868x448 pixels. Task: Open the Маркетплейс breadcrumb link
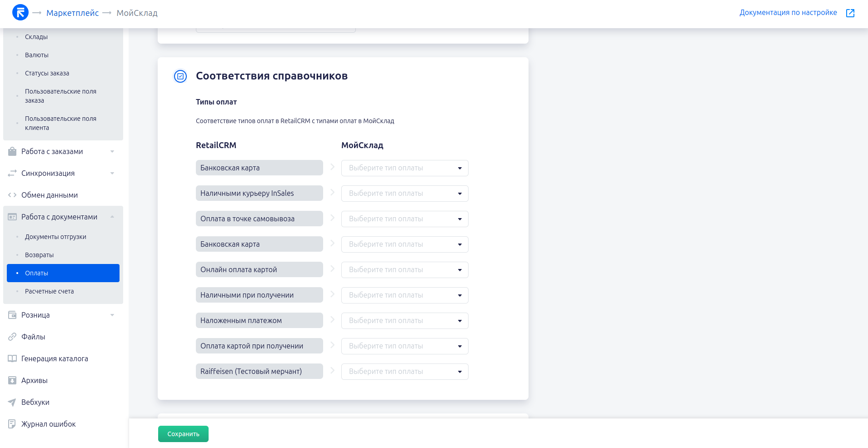point(72,13)
